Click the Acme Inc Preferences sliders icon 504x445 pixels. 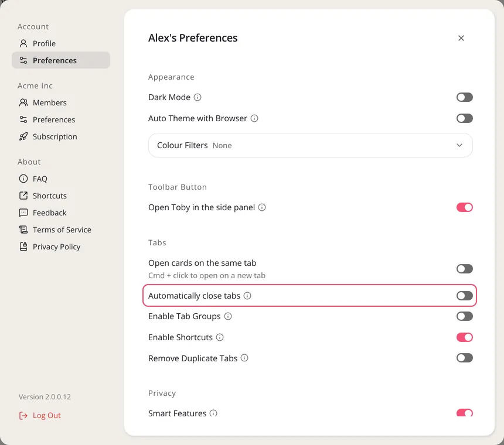point(23,119)
